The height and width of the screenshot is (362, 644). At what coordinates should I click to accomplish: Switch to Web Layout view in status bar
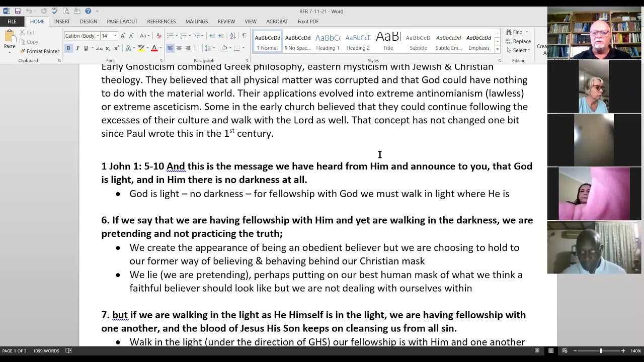coord(565,351)
